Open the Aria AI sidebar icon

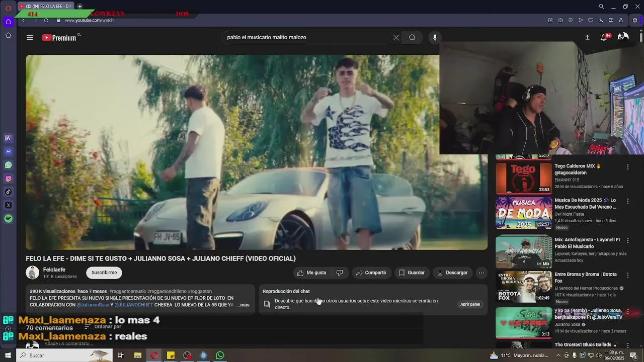click(8, 138)
